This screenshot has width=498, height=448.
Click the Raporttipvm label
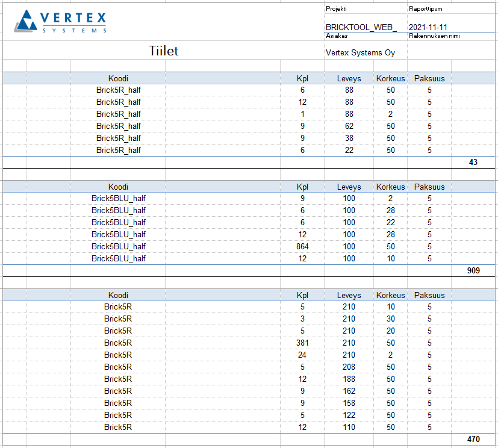click(x=426, y=9)
